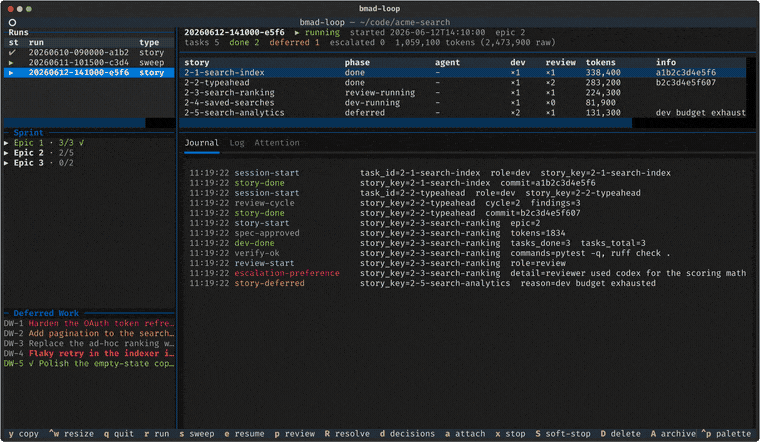Select the 2-3-search-ranking story row

point(464,93)
